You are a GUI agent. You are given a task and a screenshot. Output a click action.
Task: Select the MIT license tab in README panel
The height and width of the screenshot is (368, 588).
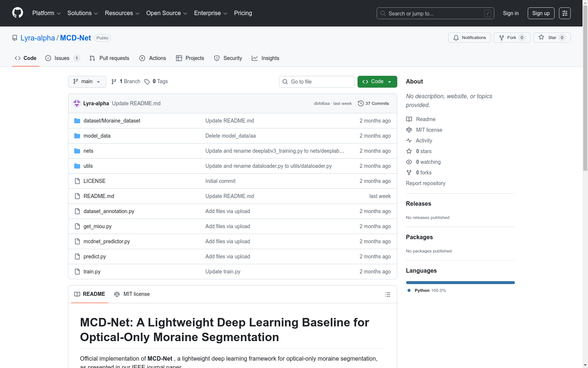[132, 294]
